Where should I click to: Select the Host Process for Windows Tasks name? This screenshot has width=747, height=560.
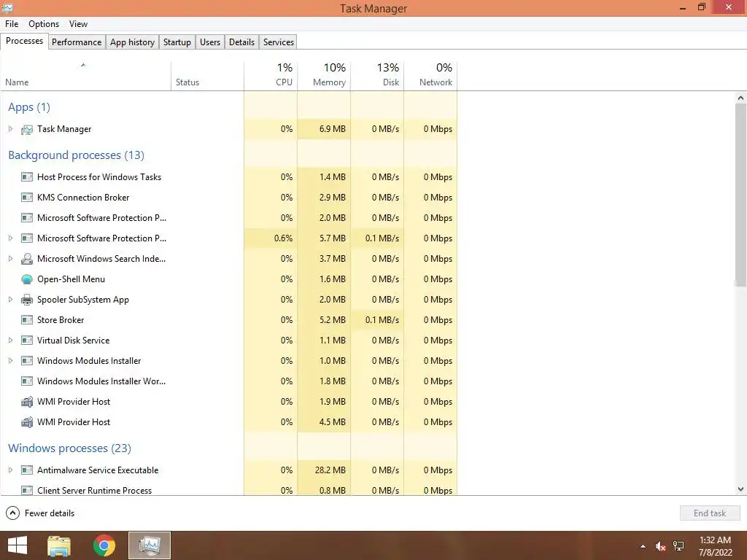[x=99, y=177]
